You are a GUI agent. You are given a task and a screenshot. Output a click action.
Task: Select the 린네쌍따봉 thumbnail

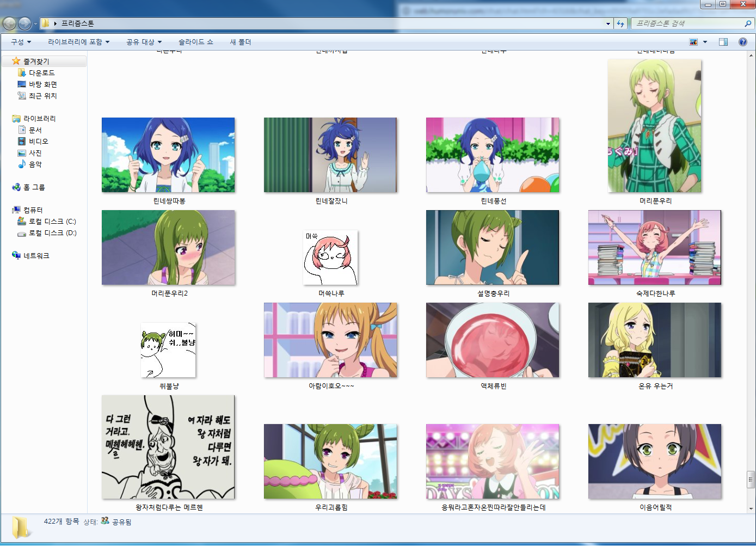pos(168,155)
